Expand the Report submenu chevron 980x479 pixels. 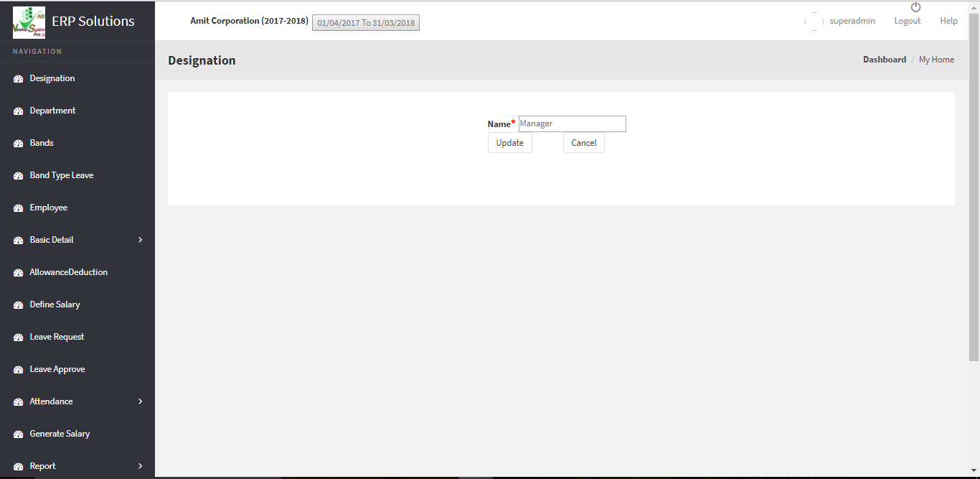140,466
